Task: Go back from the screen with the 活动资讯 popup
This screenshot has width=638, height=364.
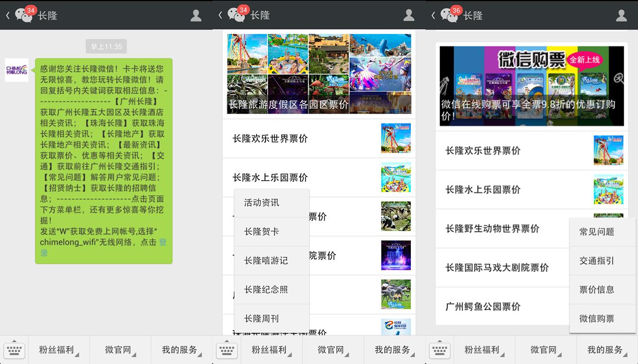Action: point(221,15)
